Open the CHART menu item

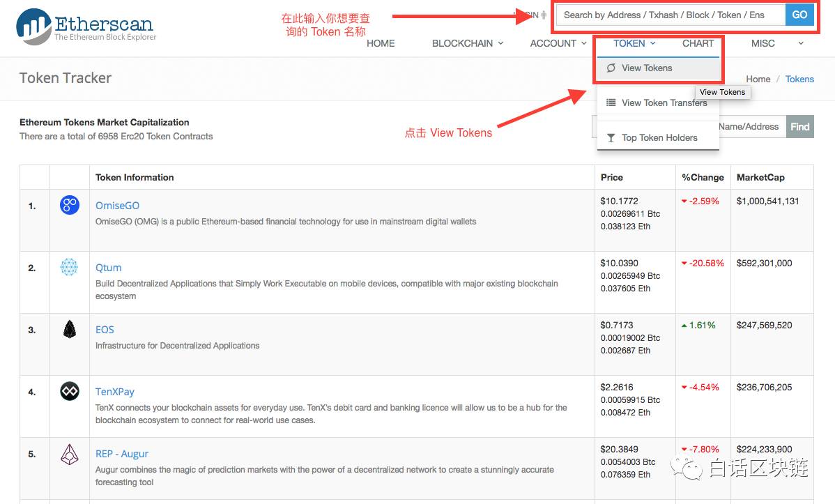pyautogui.click(x=698, y=44)
